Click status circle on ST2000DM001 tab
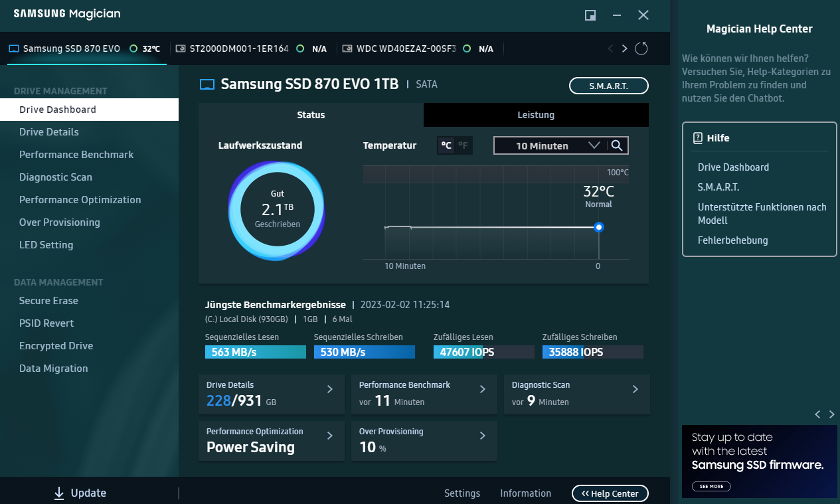The height and width of the screenshot is (504, 840). pos(300,48)
